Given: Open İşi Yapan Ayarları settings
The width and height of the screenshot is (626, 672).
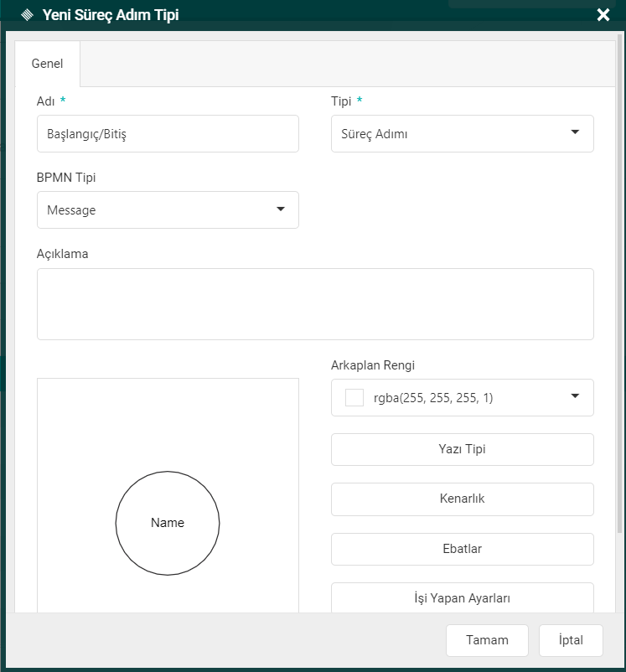Looking at the screenshot, I should [463, 597].
